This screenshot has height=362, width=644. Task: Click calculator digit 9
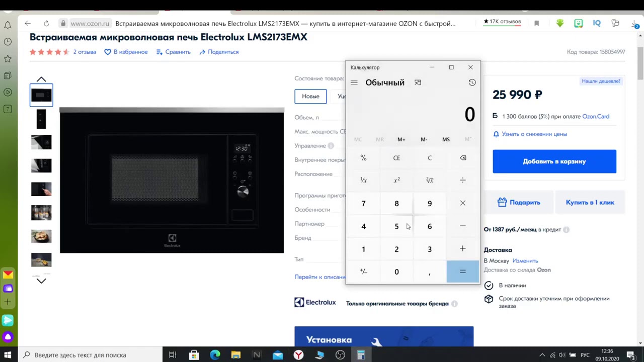[x=430, y=203]
